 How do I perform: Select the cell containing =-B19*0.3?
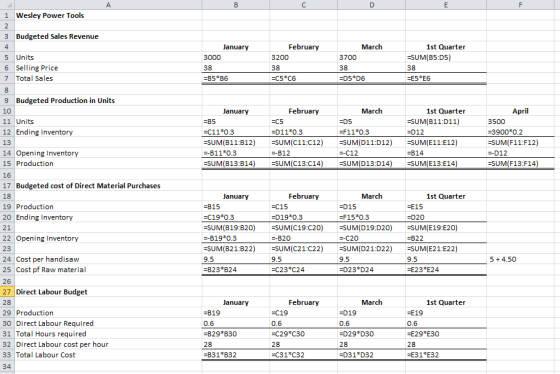click(x=235, y=238)
